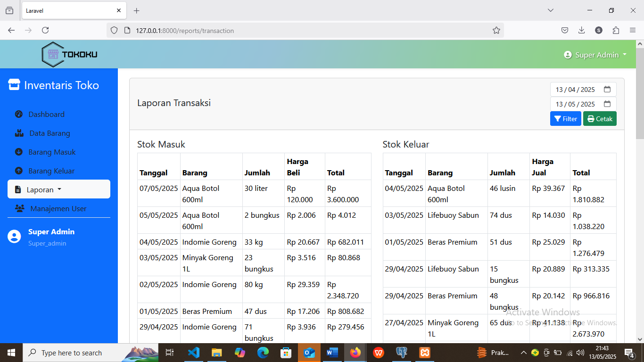
Task: Open Visual Studio Code from taskbar
Action: click(194, 353)
